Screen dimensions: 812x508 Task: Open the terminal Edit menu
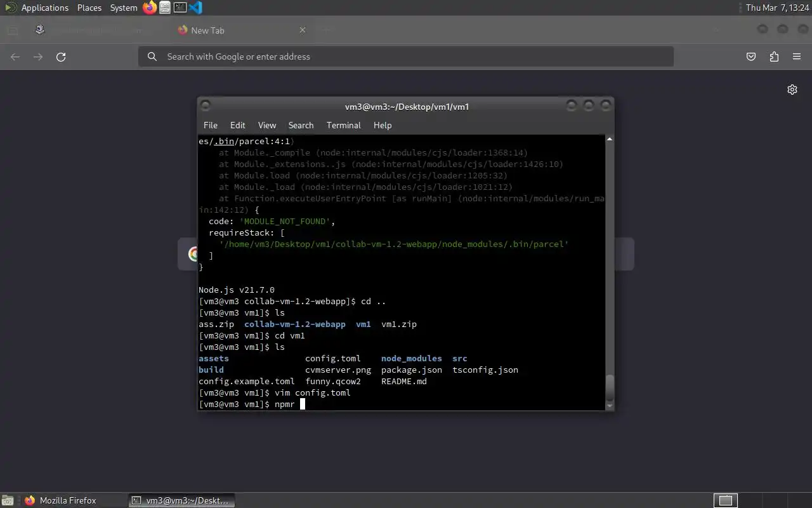238,125
